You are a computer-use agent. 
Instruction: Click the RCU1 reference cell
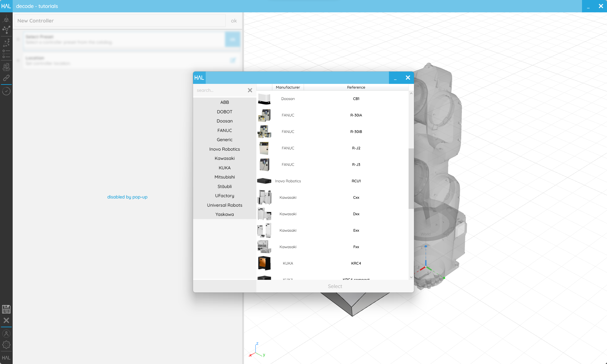coord(356,181)
